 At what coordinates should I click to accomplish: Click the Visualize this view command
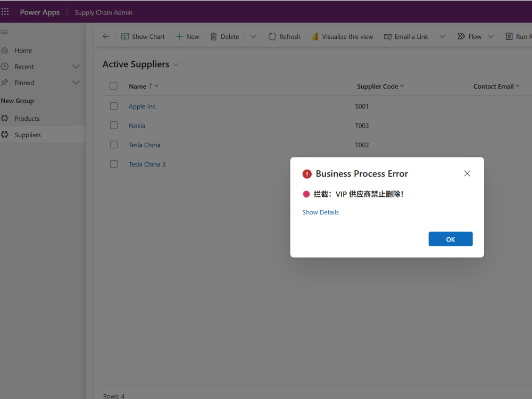(343, 37)
